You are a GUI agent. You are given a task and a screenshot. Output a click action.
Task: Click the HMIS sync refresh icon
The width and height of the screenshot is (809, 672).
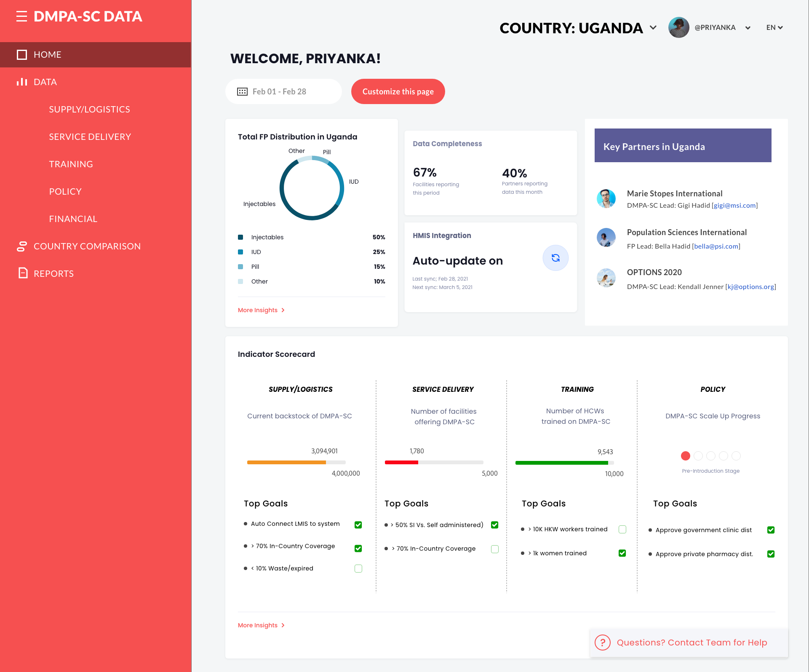(555, 258)
